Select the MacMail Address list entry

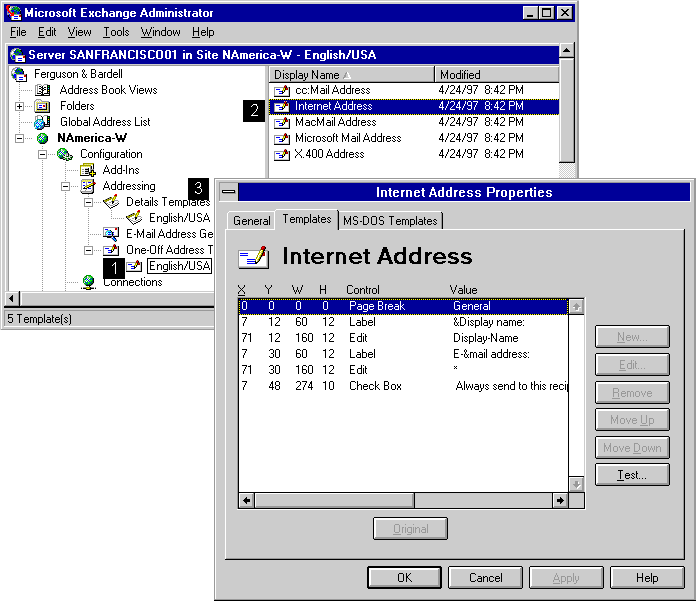[x=414, y=123]
